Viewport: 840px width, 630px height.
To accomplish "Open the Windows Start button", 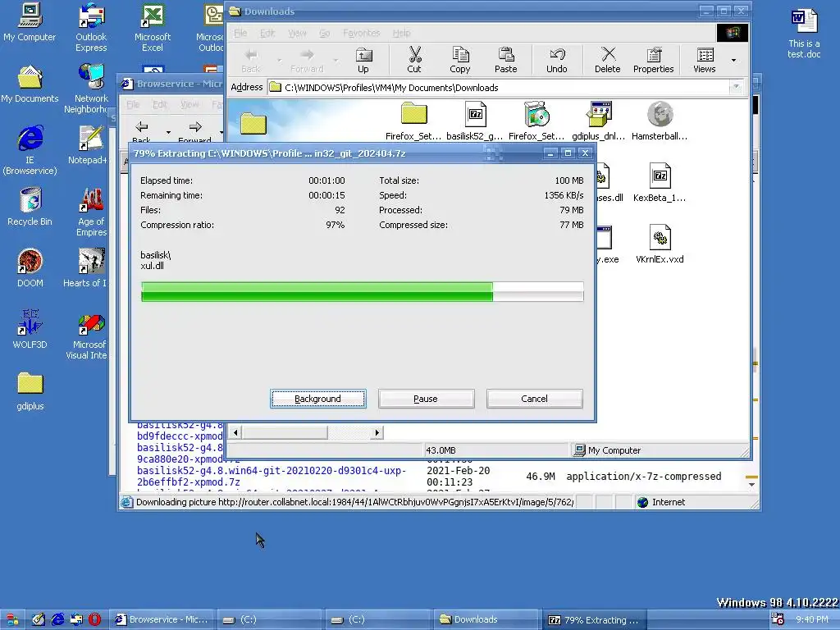I will (12, 620).
